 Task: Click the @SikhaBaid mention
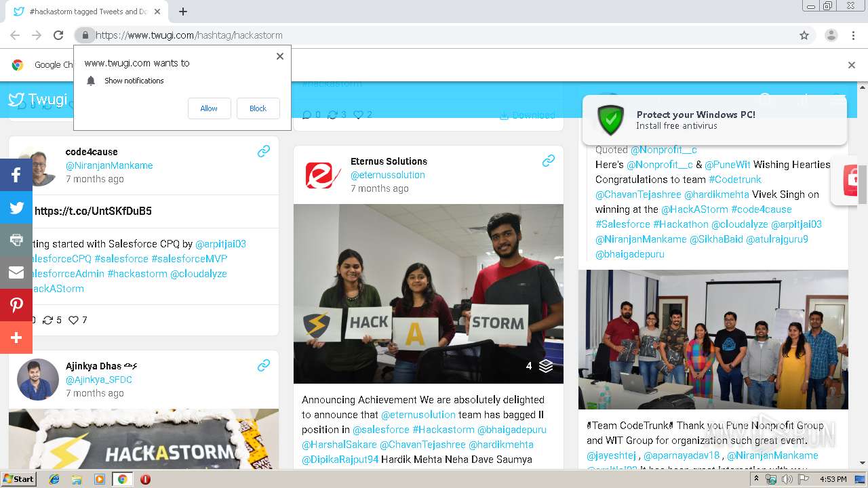tap(716, 239)
